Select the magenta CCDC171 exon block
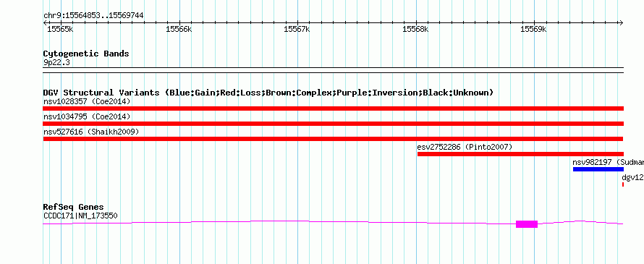The image size is (644, 264). click(x=527, y=223)
